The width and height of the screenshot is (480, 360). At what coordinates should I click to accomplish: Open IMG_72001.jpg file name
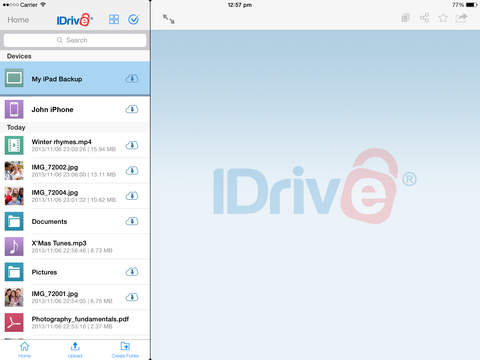tap(55, 294)
